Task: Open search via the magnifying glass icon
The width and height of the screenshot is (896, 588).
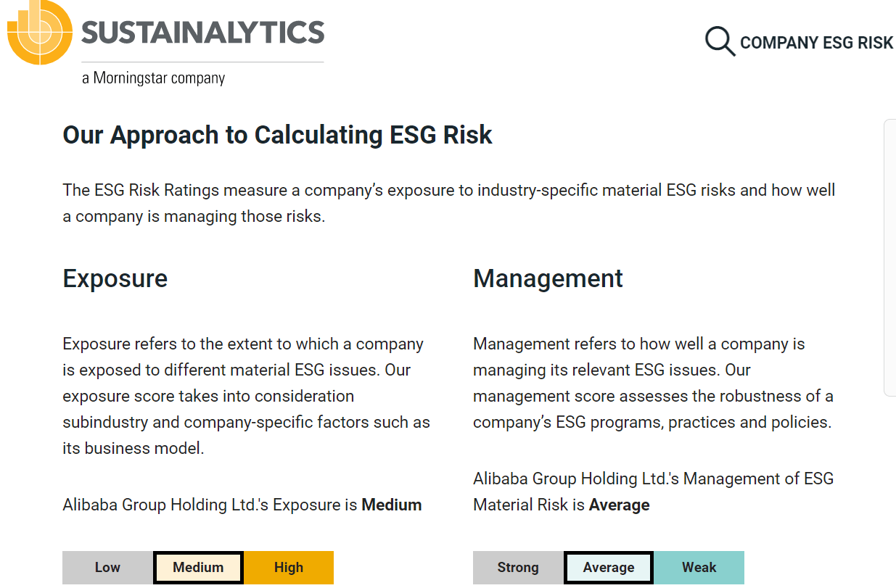Action: point(720,42)
